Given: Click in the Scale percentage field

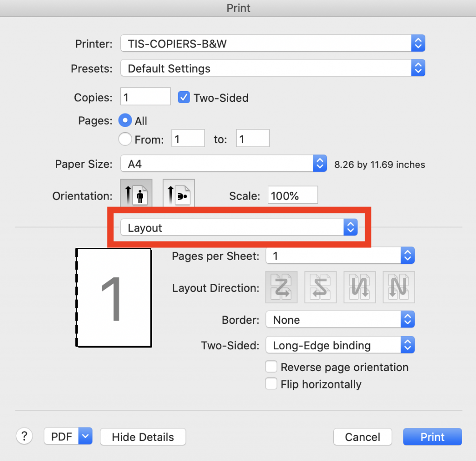Looking at the screenshot, I should (292, 195).
